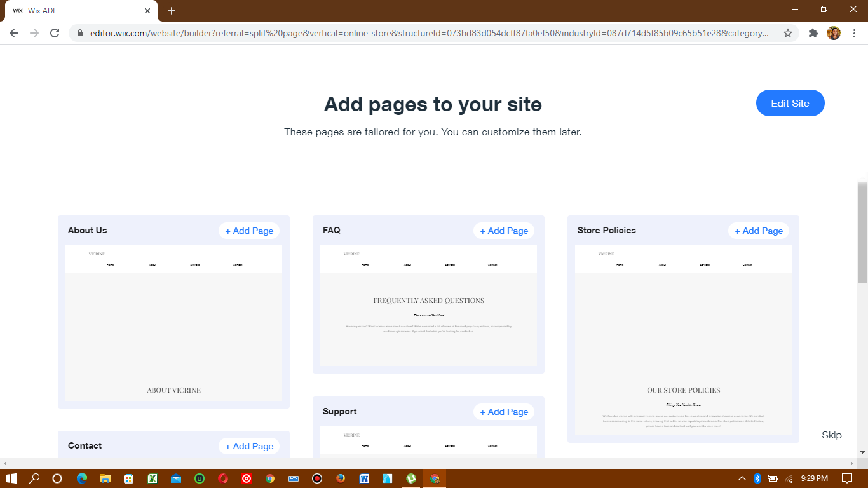Open the Windows Start menu
This screenshot has height=488, width=868.
(x=11, y=478)
